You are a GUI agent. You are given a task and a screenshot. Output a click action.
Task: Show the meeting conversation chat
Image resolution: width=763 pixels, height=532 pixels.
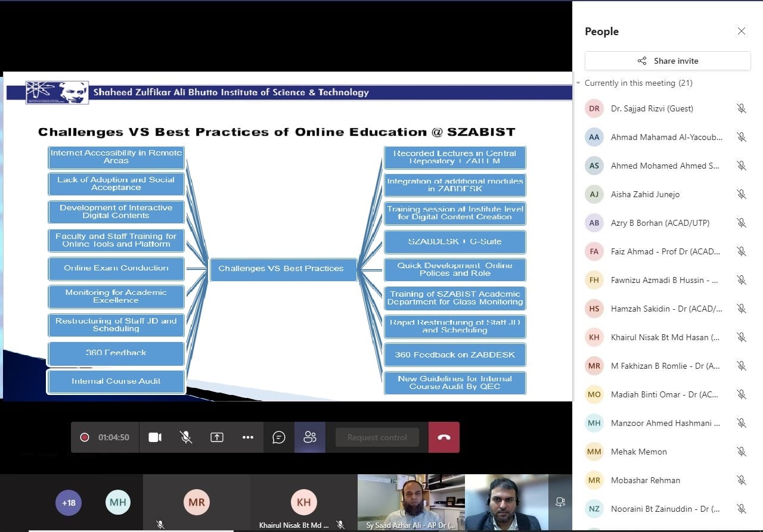pos(279,437)
